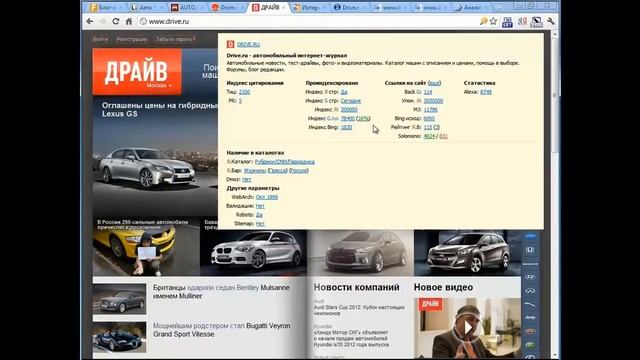
Task: Click the Hyundai logo in brand sidebar
Action: [530, 277]
